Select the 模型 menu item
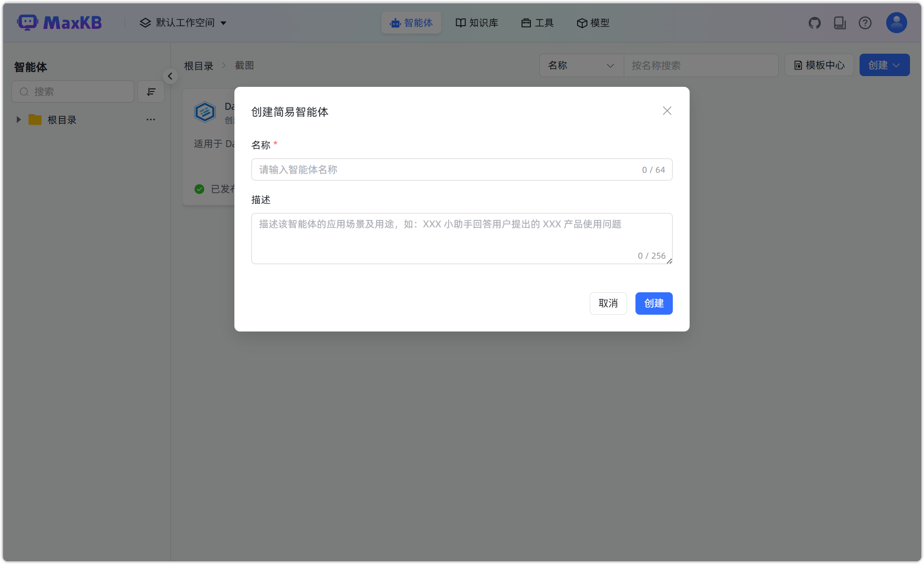The image size is (924, 564). [593, 22]
